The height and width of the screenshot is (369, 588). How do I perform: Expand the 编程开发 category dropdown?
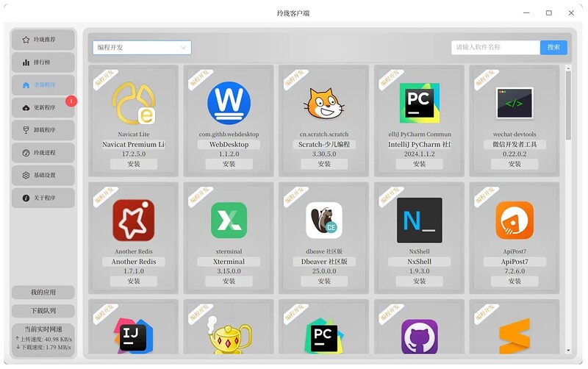pyautogui.click(x=142, y=48)
